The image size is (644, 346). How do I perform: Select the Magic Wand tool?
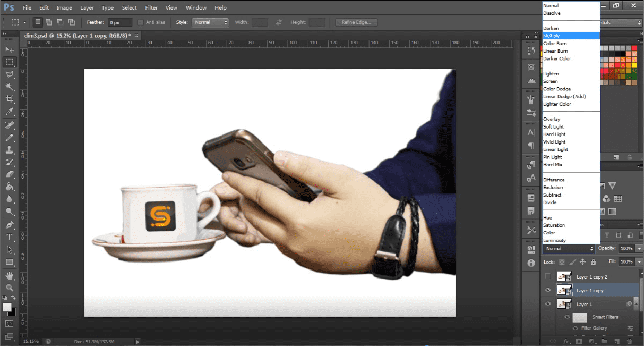coord(10,87)
